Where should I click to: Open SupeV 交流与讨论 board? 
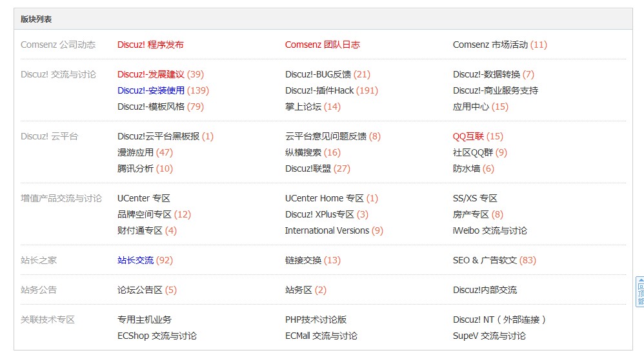pyautogui.click(x=489, y=336)
